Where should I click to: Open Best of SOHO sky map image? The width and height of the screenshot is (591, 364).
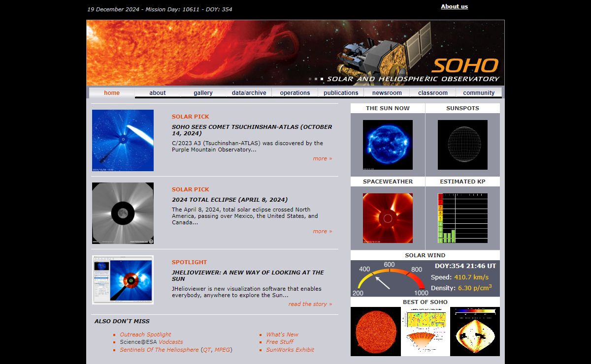point(475,332)
